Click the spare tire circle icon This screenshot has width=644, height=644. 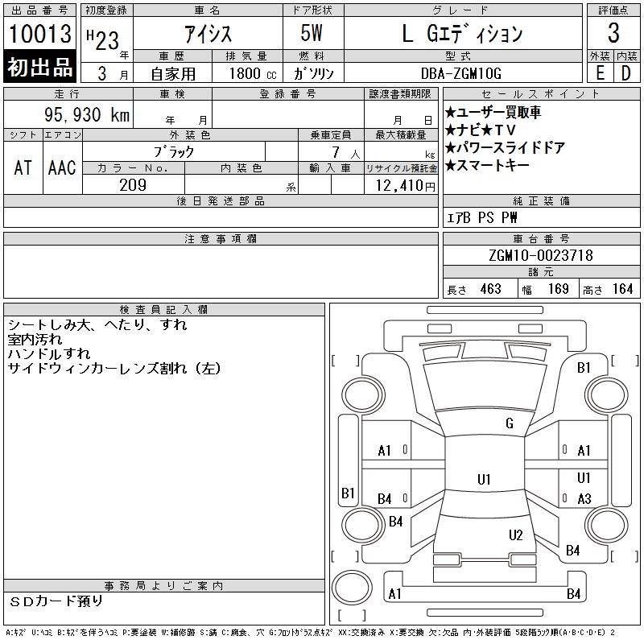[x=352, y=588]
